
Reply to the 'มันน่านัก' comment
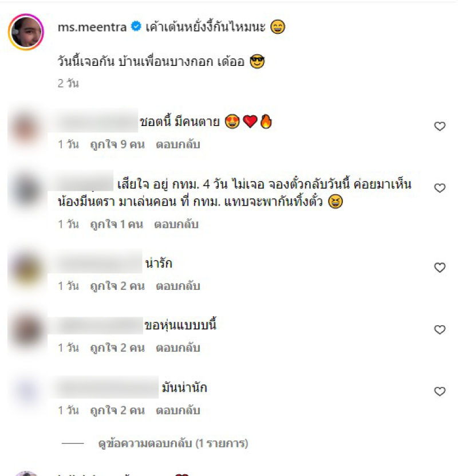(177, 410)
